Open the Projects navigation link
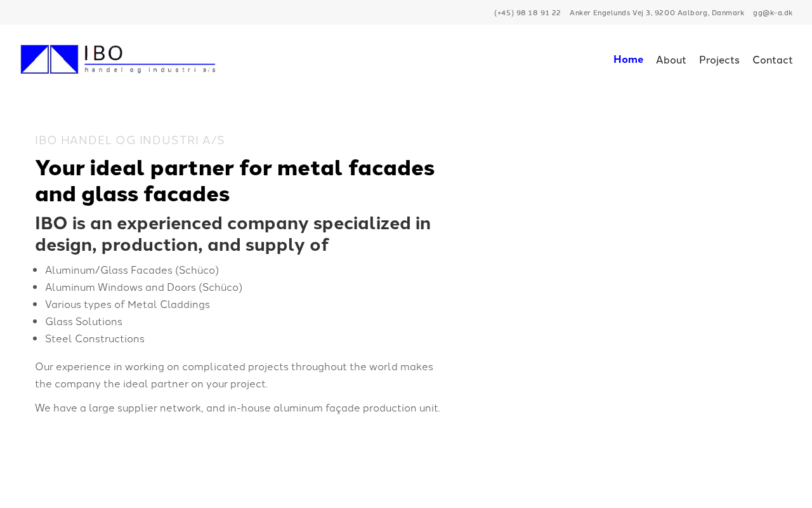This screenshot has width=812, height=508. pyautogui.click(x=719, y=60)
